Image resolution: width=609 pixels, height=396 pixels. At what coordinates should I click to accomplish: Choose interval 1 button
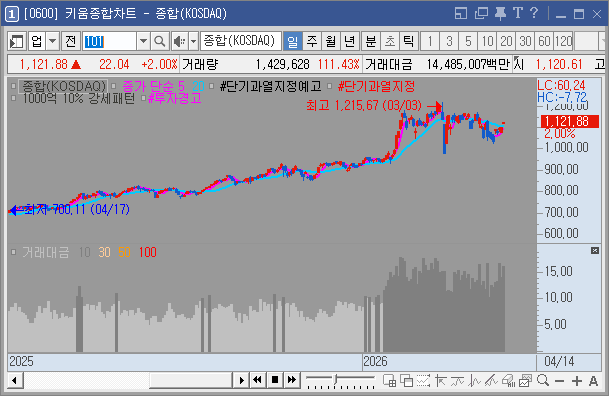[x=430, y=41]
